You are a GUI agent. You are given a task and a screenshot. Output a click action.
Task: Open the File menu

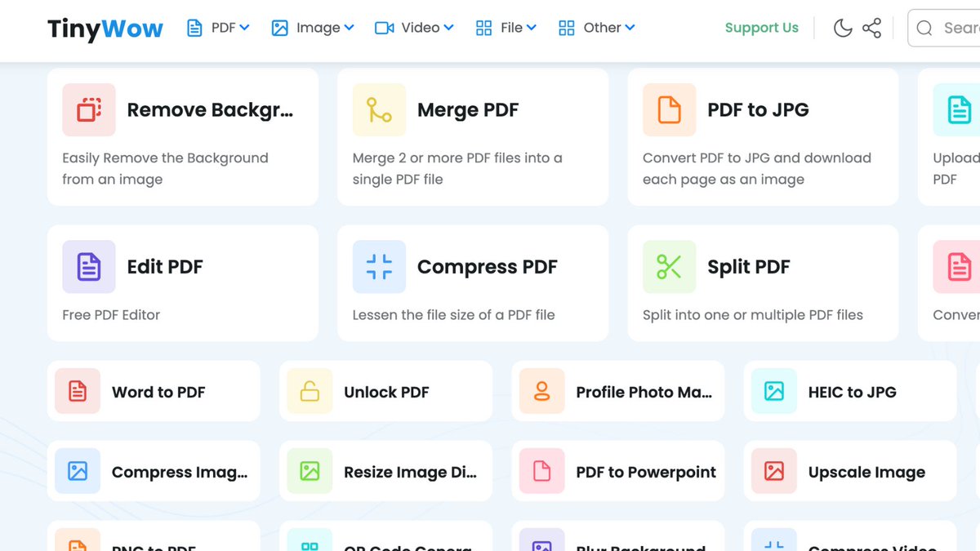coord(506,28)
